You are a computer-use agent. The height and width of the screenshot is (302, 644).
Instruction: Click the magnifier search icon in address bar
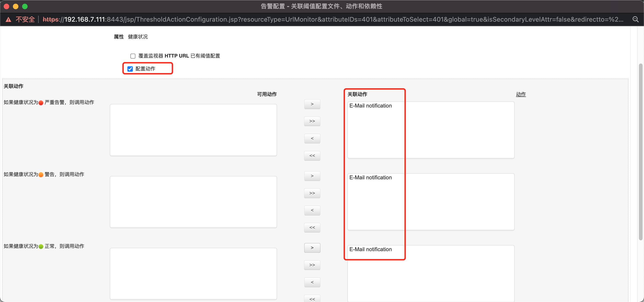(635, 19)
